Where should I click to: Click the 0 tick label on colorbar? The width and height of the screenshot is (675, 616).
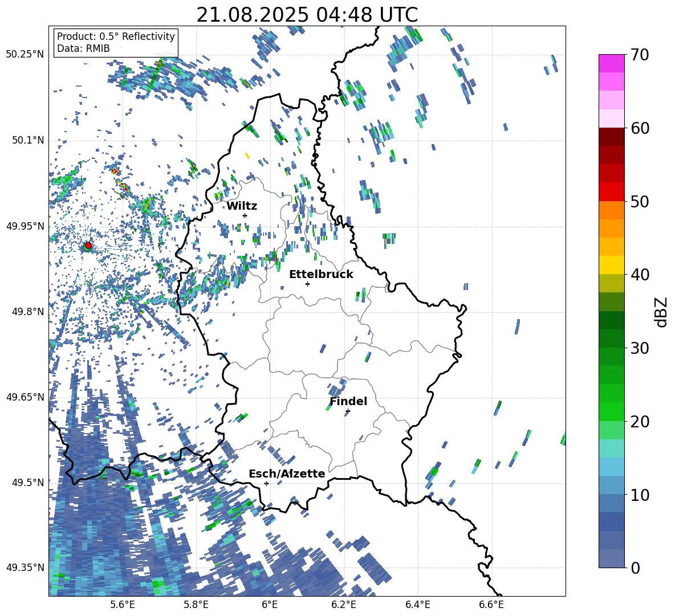tap(635, 568)
